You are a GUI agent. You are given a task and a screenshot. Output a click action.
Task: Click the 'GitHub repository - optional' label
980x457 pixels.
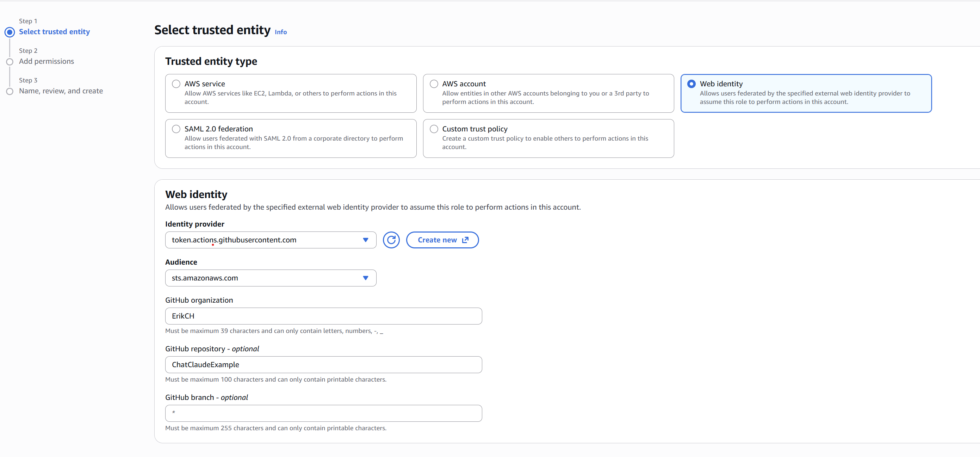coord(212,349)
